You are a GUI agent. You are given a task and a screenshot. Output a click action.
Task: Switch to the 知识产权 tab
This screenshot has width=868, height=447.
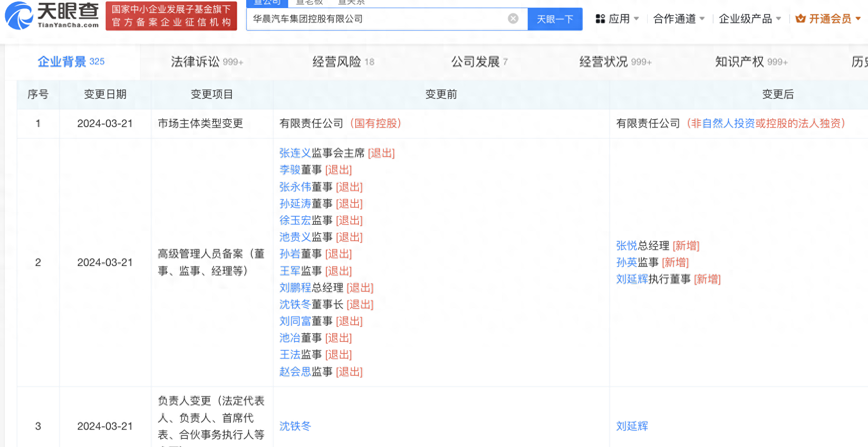coord(751,62)
